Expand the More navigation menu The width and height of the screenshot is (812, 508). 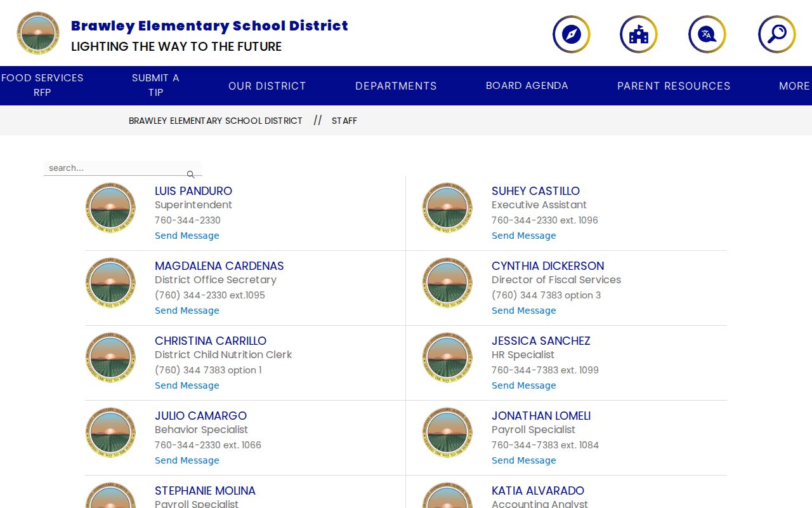point(794,86)
